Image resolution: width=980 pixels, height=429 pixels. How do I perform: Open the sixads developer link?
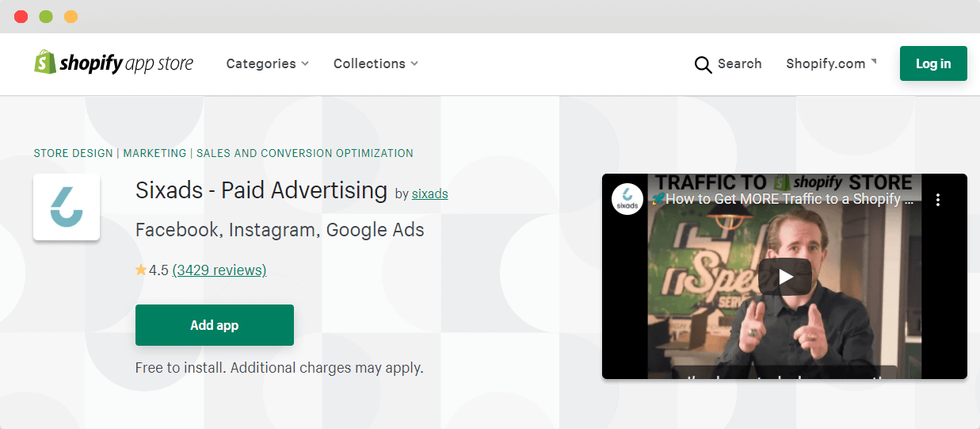point(429,193)
